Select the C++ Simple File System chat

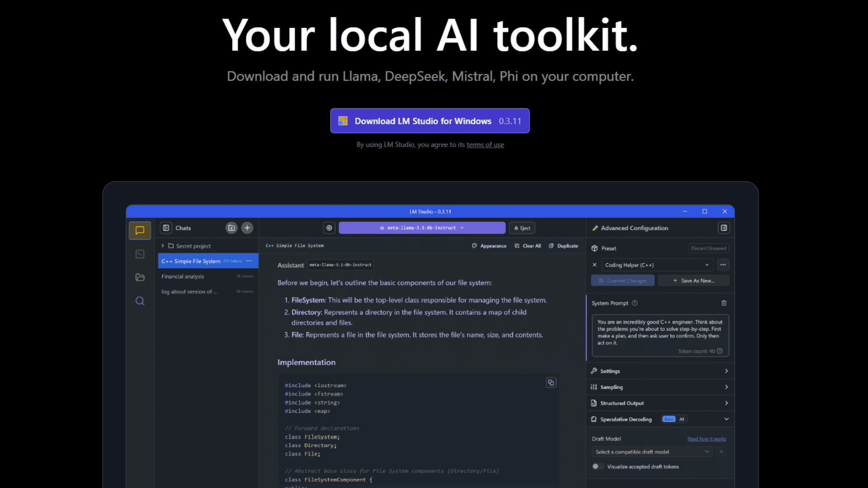tap(208, 261)
